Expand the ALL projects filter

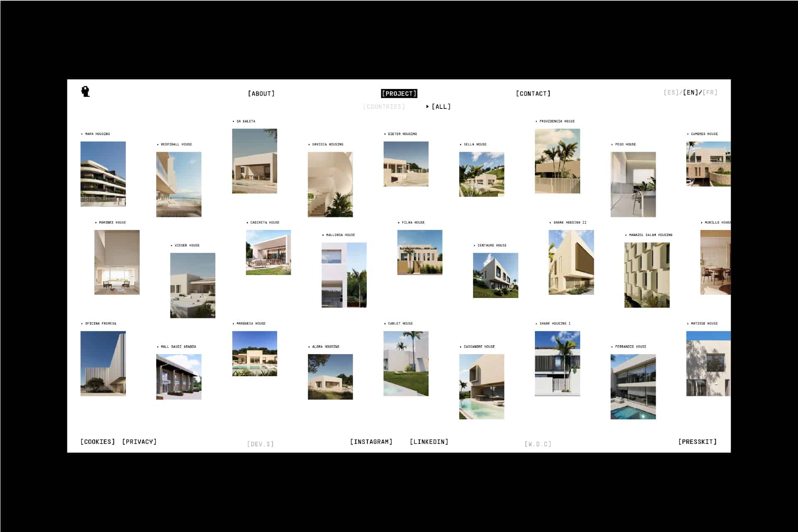tap(441, 107)
